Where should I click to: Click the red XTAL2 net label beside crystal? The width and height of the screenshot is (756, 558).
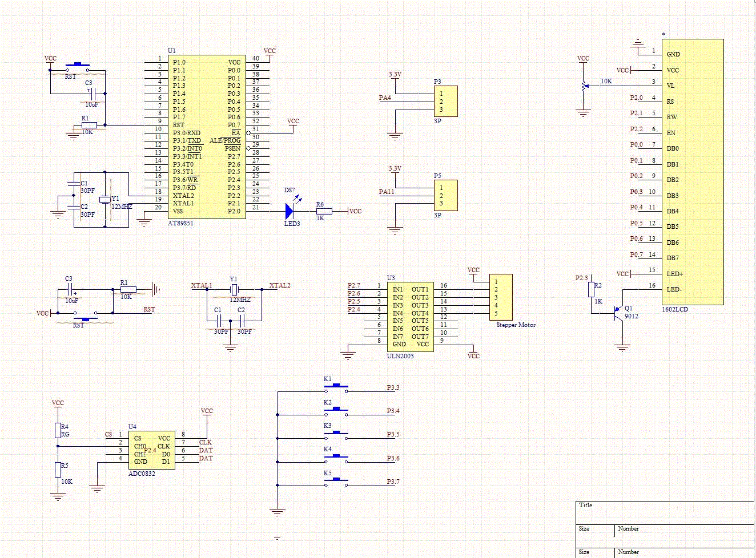point(280,285)
